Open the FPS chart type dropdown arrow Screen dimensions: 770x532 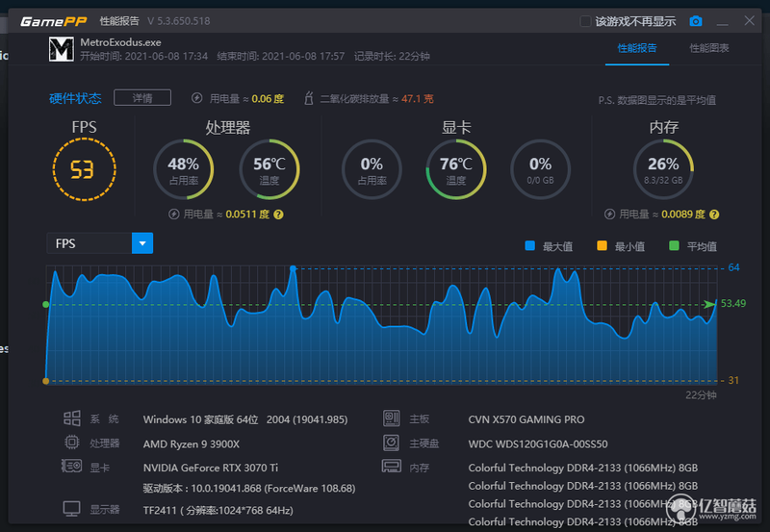coord(142,243)
